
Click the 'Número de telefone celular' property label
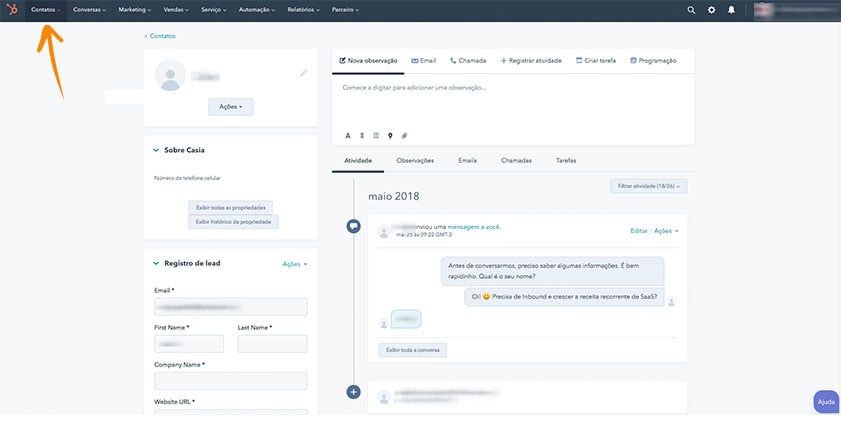(x=187, y=178)
